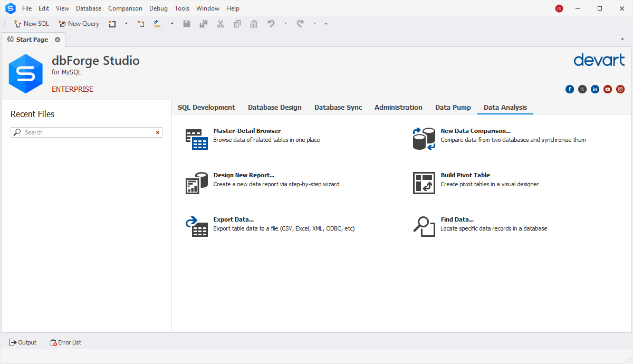Open the File menu

click(x=27, y=8)
